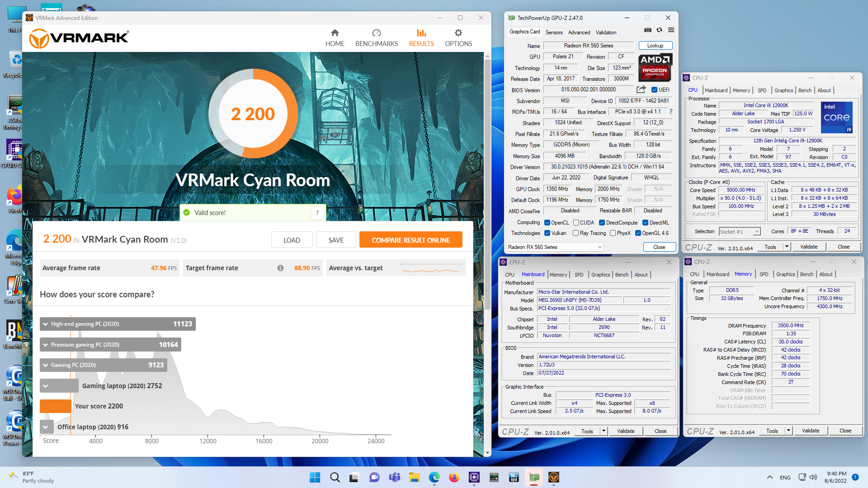Switch to Advanced tab in GPU-Z
The height and width of the screenshot is (488, 868).
[579, 33]
